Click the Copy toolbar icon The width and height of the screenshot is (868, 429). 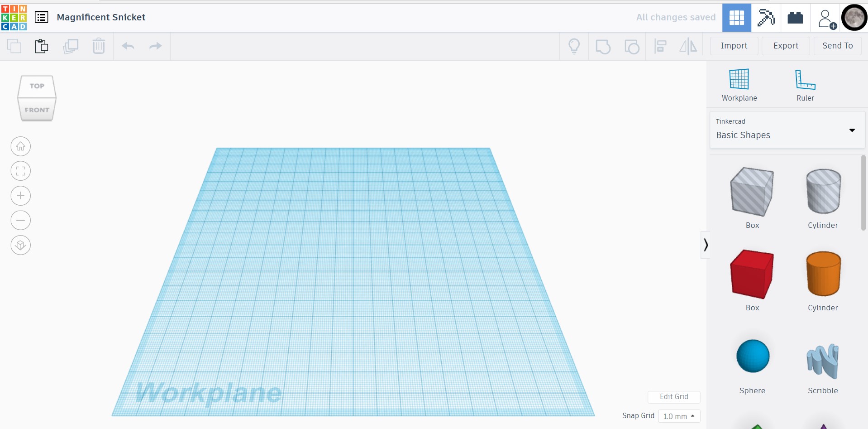pyautogui.click(x=14, y=46)
